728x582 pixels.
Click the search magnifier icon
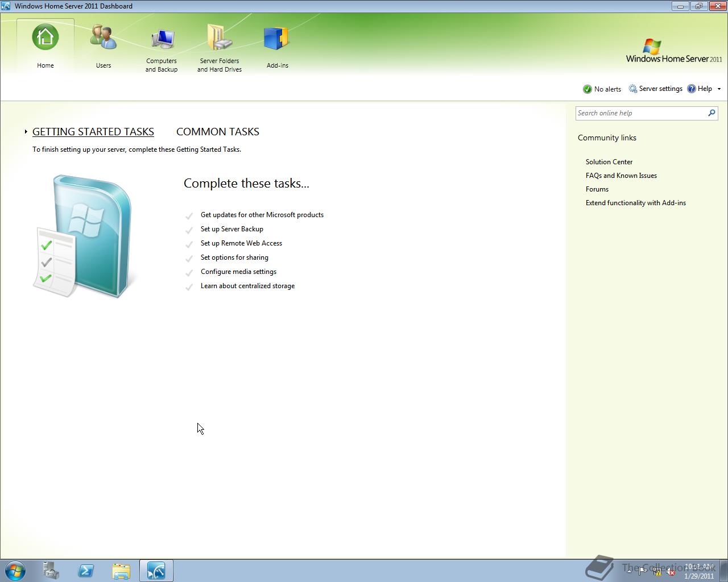click(712, 113)
